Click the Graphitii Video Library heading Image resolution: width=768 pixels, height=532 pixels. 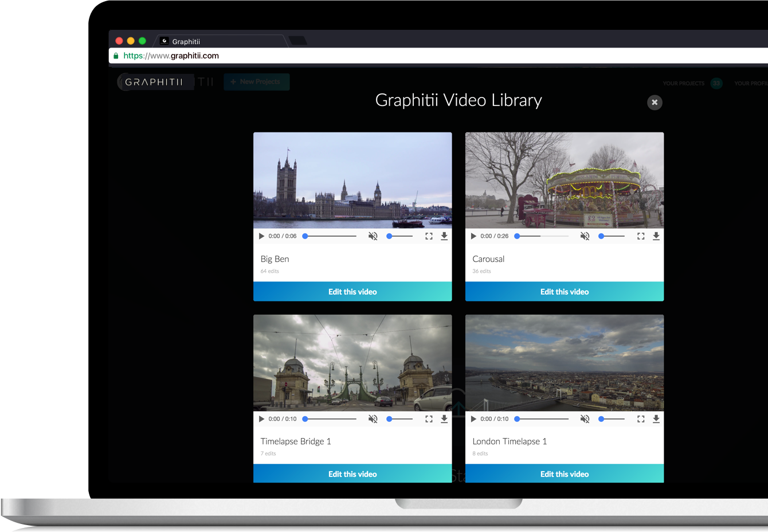[459, 100]
